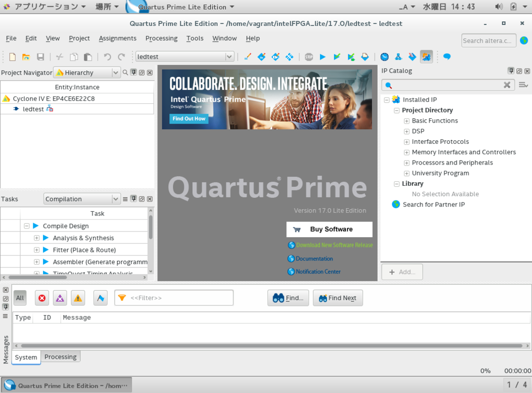532x393 pixels.
Task: Toggle pin on the Project Navigator panel
Action: [134, 72]
